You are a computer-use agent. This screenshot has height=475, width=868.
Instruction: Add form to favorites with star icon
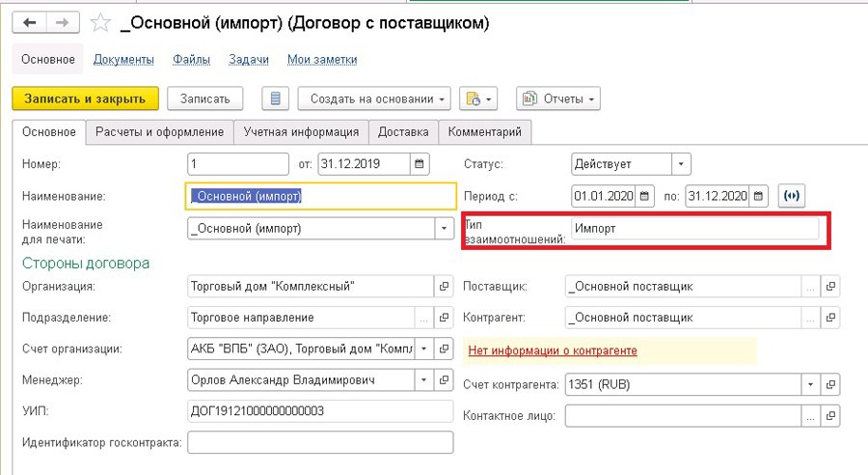coord(99,20)
